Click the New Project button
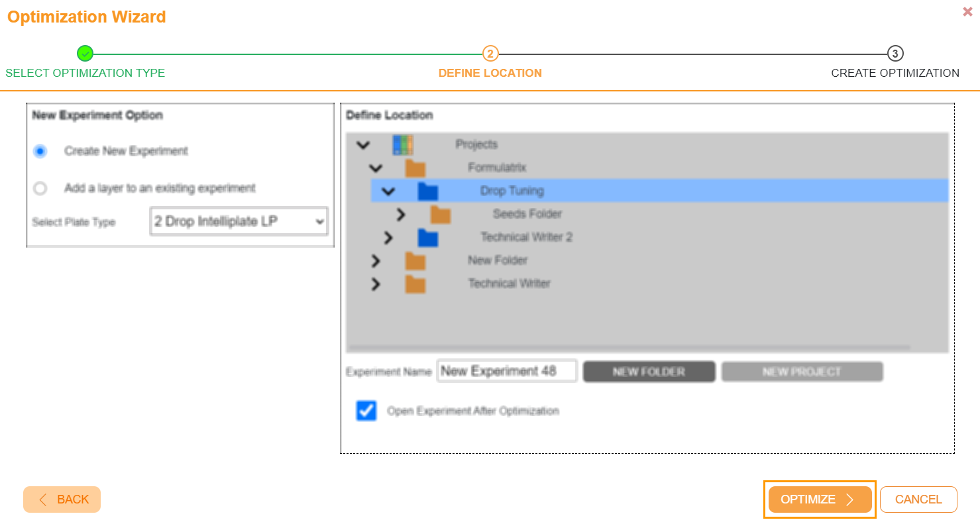This screenshot has height=524, width=980. [x=802, y=372]
